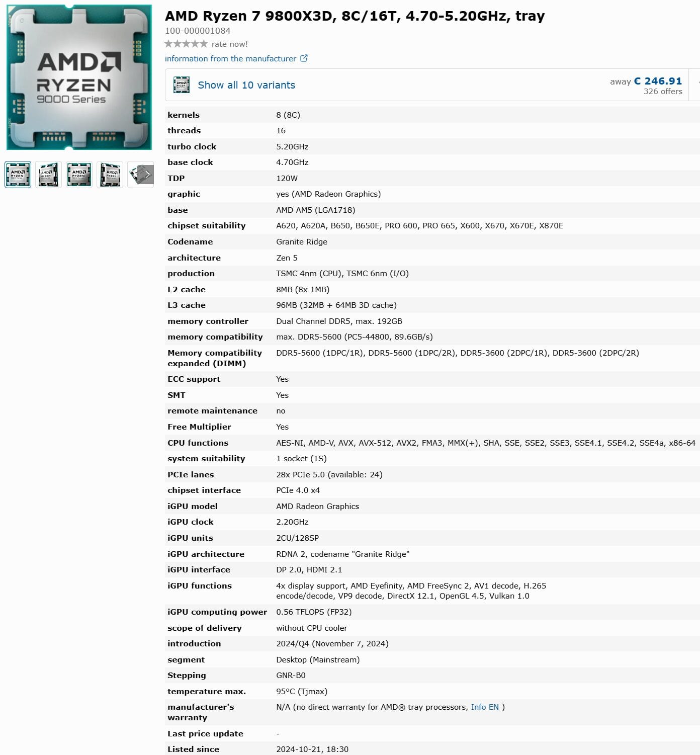This screenshot has height=755, width=700.
Task: Click the right-arrow overlay on the last thumbnail
Action: coord(146,174)
